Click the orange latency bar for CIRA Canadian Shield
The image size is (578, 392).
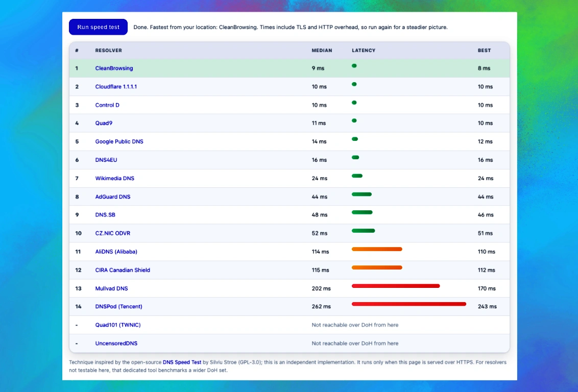click(377, 267)
